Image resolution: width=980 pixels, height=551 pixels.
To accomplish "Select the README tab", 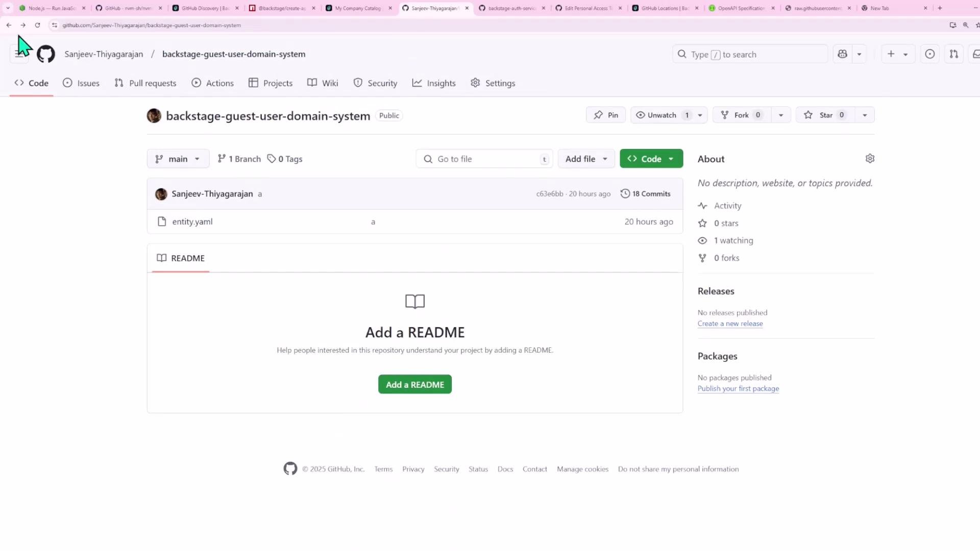I will click(181, 258).
